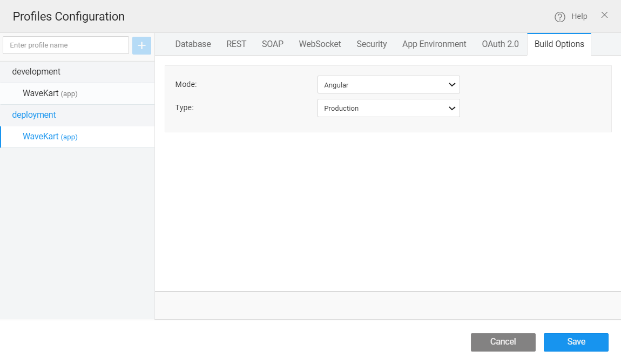The width and height of the screenshot is (621, 364).
Task: Select the Build Options tab
Action: coord(559,44)
